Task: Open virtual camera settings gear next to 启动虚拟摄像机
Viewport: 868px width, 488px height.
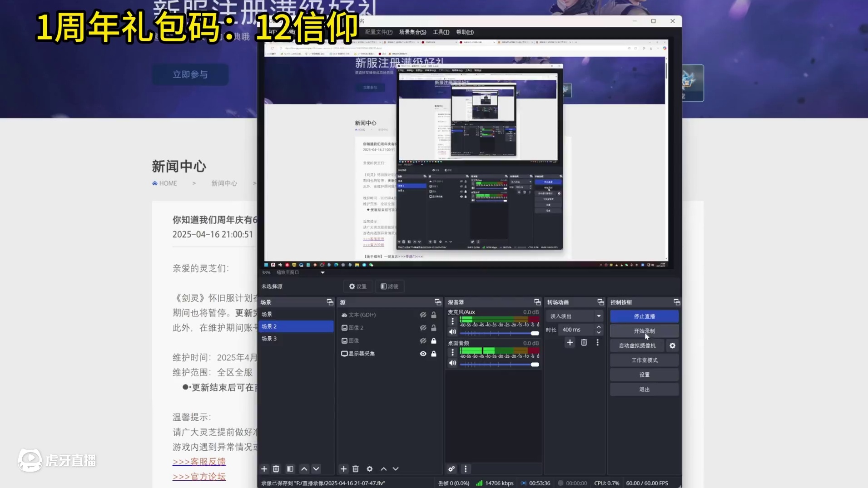Action: (672, 345)
